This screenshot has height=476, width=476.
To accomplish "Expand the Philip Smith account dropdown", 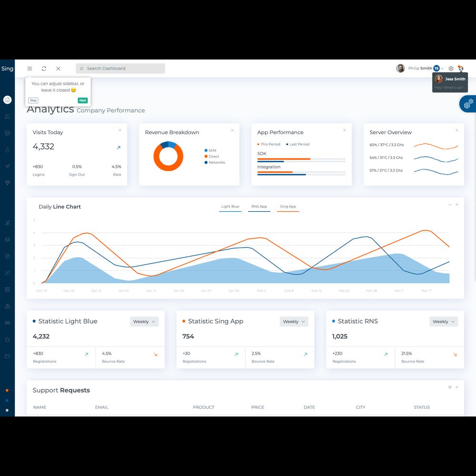I will click(442, 69).
